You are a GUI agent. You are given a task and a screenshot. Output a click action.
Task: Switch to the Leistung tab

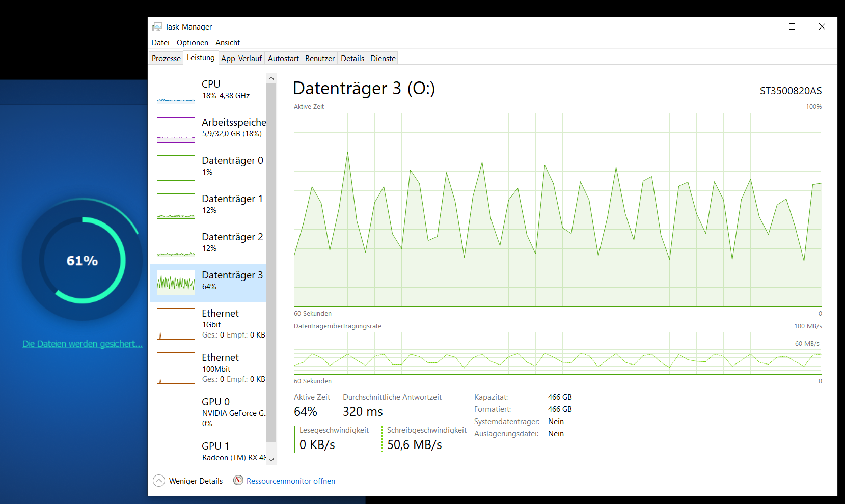[x=201, y=58]
